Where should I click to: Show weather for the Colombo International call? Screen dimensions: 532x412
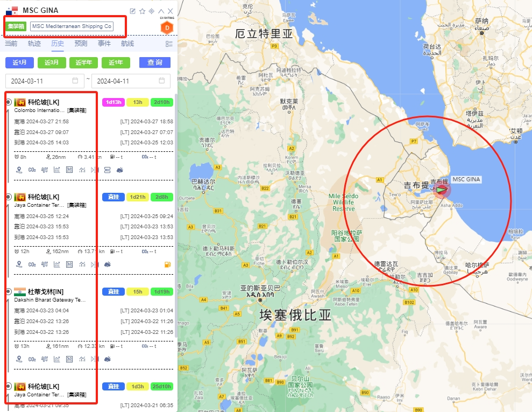pos(120,170)
